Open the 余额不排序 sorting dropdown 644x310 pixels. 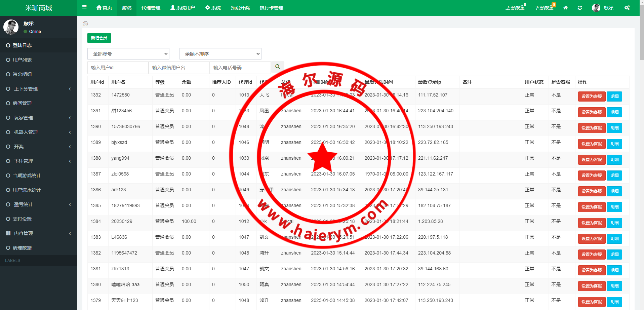click(220, 54)
